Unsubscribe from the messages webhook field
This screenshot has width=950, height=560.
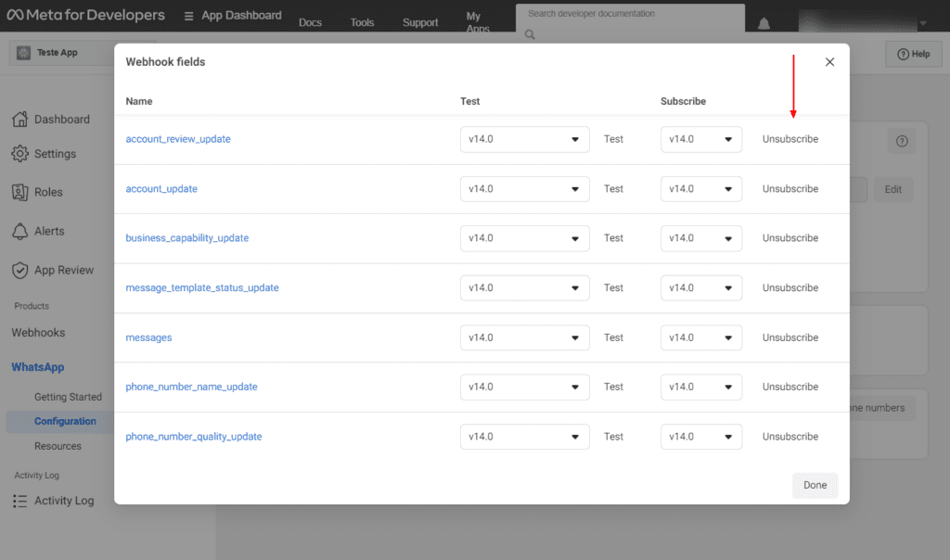click(x=790, y=337)
